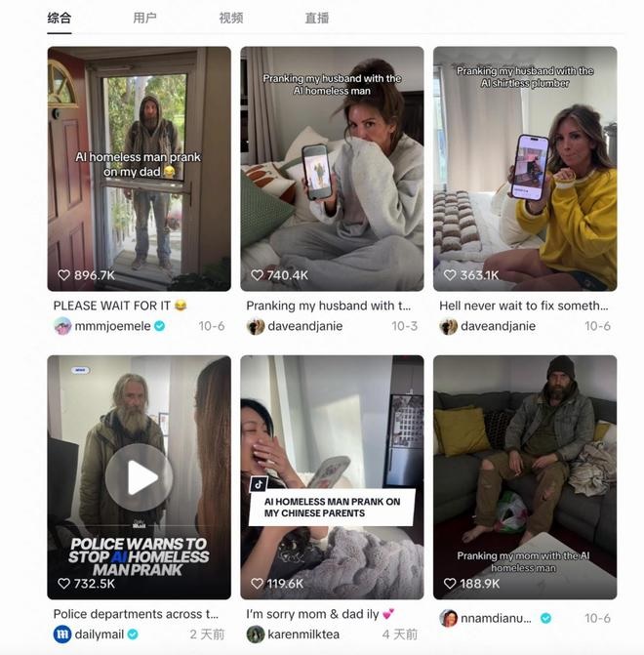Image resolution: width=644 pixels, height=655 pixels.
Task: Open "Police departments across t..." caption
Action: 136,614
